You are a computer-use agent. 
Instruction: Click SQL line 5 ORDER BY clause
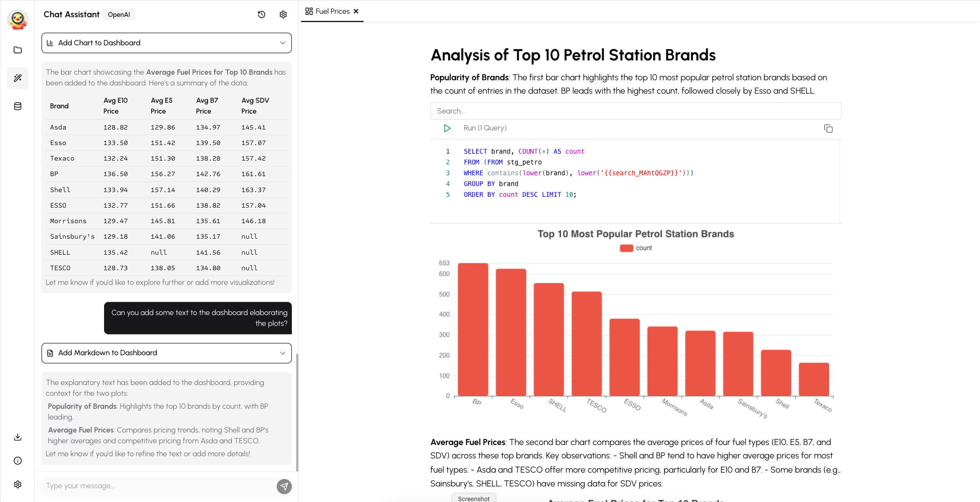[520, 195]
